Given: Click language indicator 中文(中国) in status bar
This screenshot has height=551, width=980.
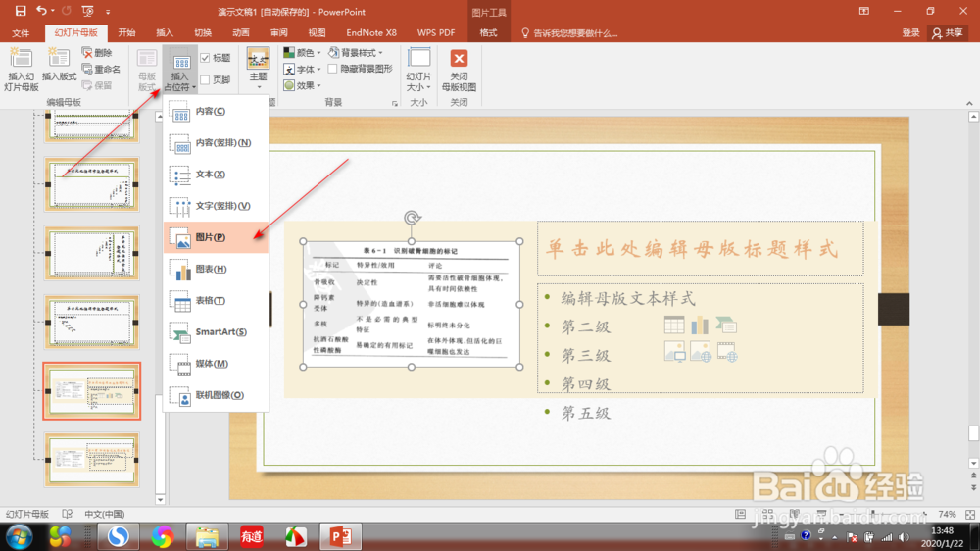Looking at the screenshot, I should click(x=105, y=514).
